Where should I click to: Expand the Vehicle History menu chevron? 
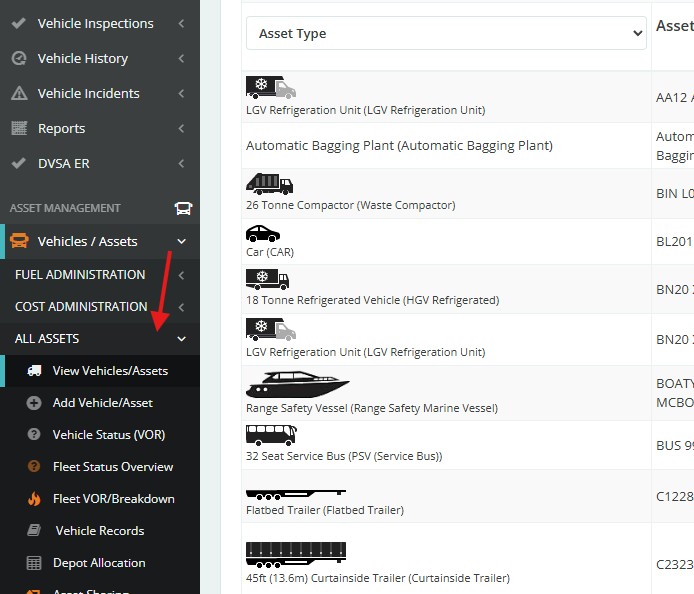pyautogui.click(x=181, y=58)
